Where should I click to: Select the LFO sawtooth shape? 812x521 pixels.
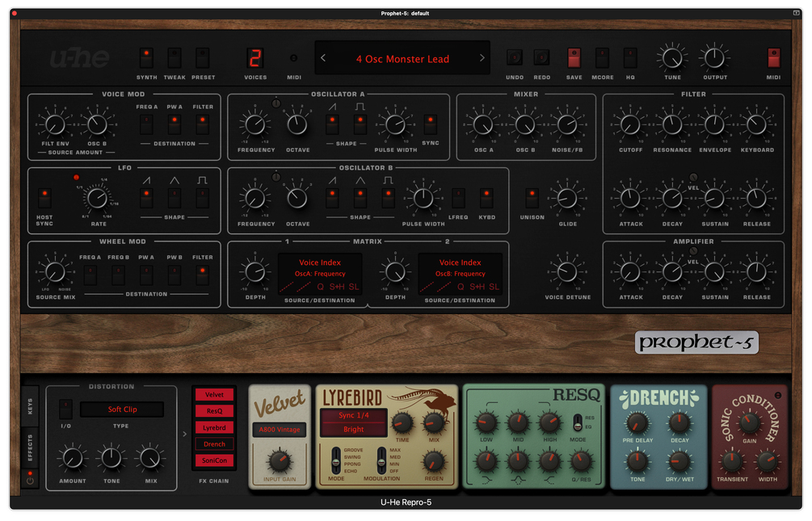146,199
